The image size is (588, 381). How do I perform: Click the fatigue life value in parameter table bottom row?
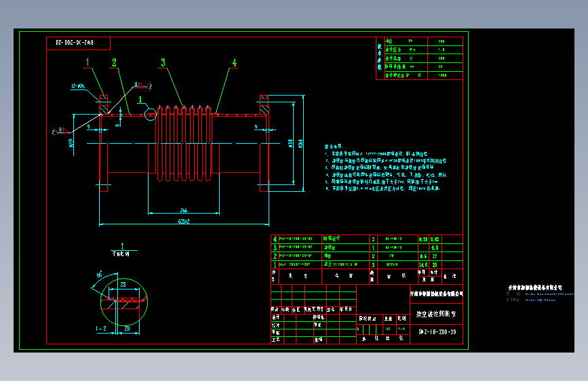pos(442,75)
